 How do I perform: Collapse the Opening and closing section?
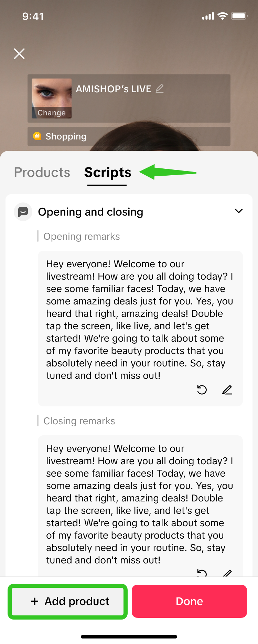pyautogui.click(x=238, y=211)
